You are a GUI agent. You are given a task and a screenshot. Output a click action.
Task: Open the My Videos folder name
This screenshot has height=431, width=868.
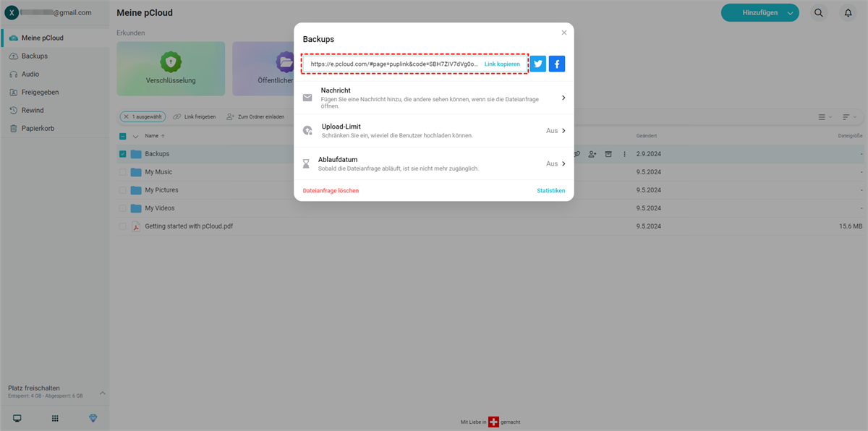pyautogui.click(x=160, y=208)
